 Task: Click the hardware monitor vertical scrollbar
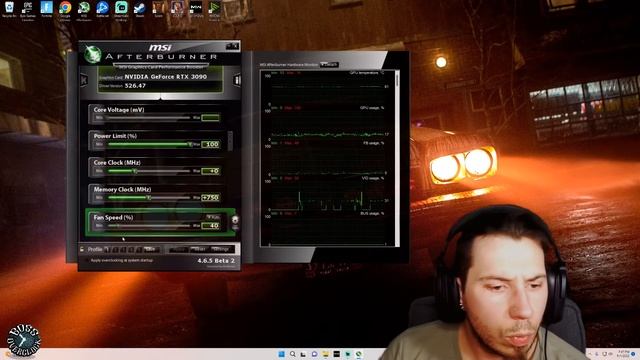(397, 158)
